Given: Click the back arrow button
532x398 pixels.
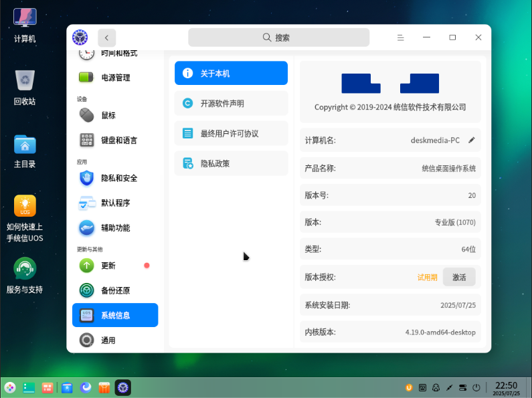Looking at the screenshot, I should [107, 37].
